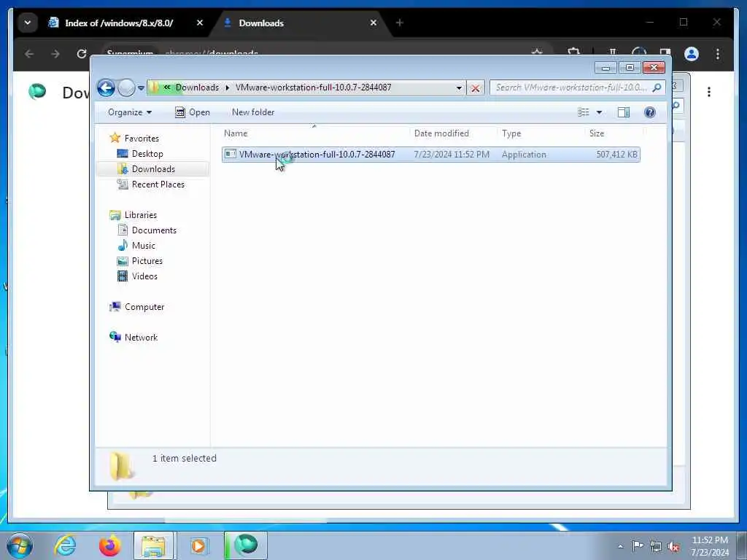Open browser profile avatar icon
Screen dimensions: 747x560
692,54
